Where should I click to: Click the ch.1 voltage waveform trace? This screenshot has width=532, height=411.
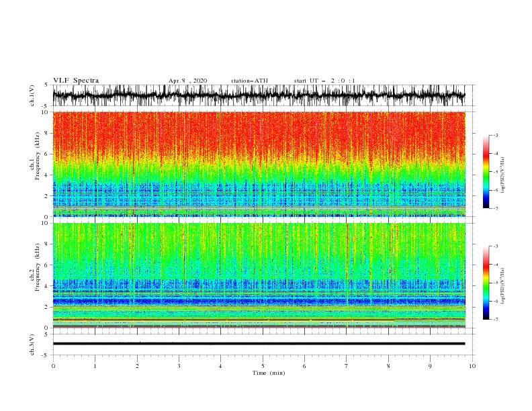[259, 95]
